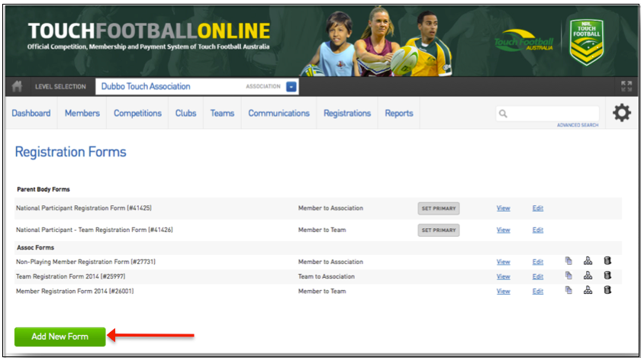Expand the Dubbo Touch Association level dropdown
Viewport: 644px width, 361px height.
(x=291, y=87)
